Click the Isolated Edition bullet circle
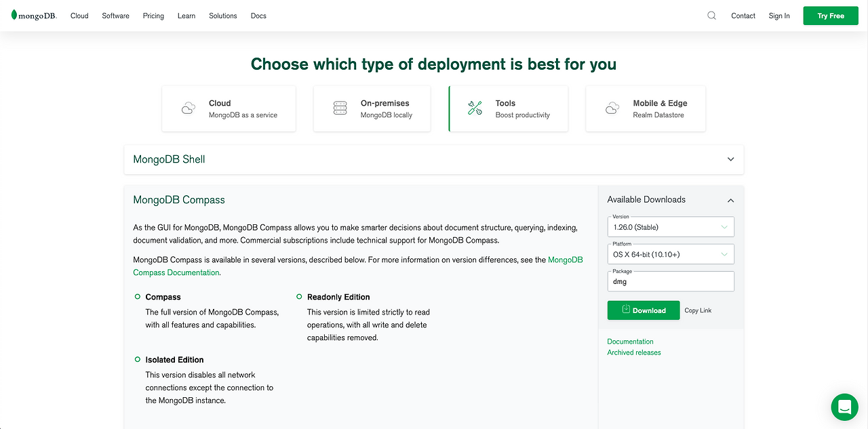Viewport: 868px width, 429px height. pos(138,360)
